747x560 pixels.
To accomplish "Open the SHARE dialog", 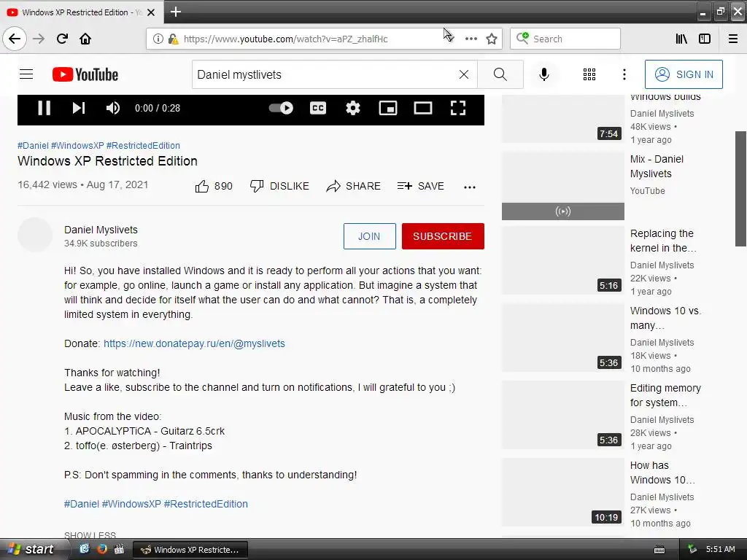I will pos(354,186).
